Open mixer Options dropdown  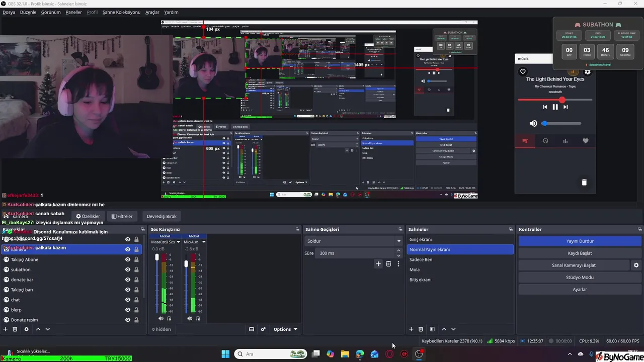pos(285,329)
